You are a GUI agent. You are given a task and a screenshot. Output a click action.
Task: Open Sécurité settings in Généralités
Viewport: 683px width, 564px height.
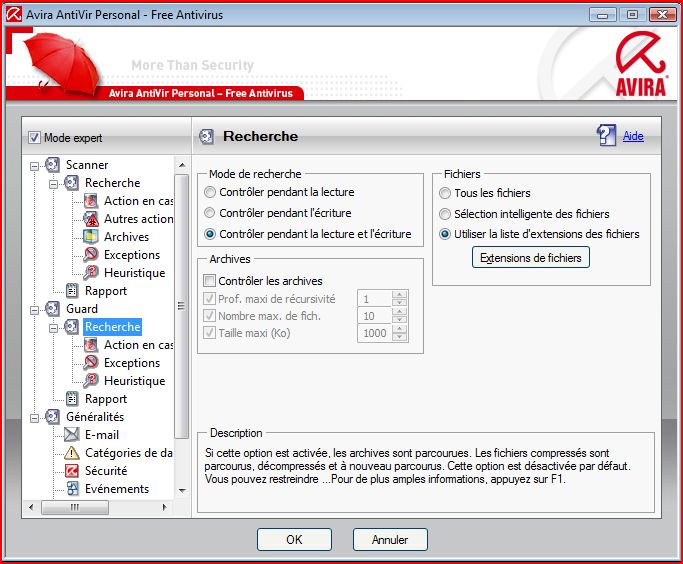(x=106, y=471)
